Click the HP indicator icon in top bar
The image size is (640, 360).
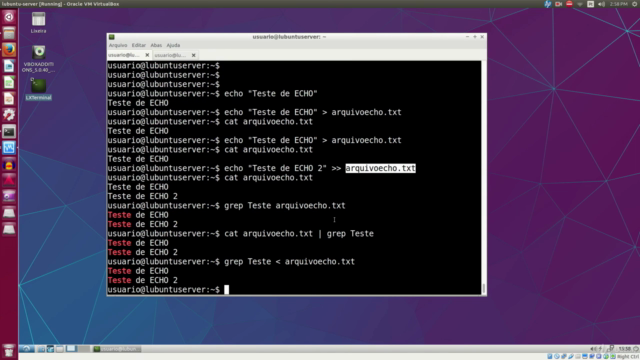[x=548, y=4]
